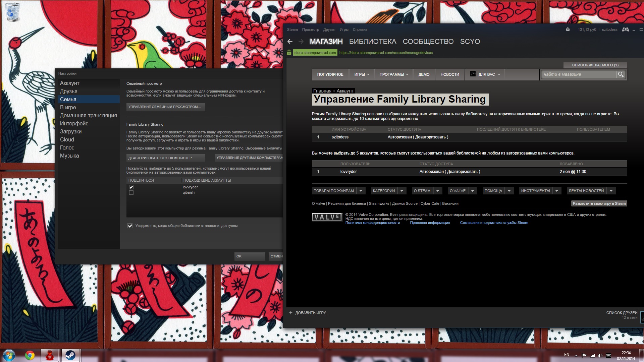Viewport: 644px width, 362px height.
Task: Open the network signal tray icon
Action: click(592, 355)
